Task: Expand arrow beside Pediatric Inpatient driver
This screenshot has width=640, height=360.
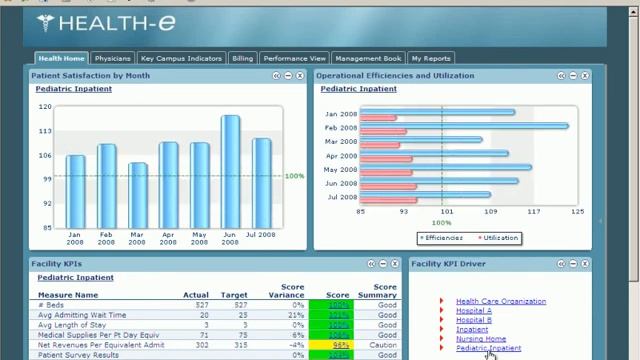Action: point(441,348)
